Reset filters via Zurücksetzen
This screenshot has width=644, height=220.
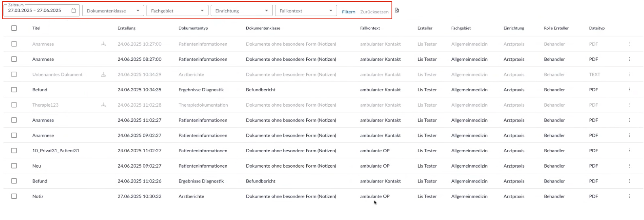[374, 12]
